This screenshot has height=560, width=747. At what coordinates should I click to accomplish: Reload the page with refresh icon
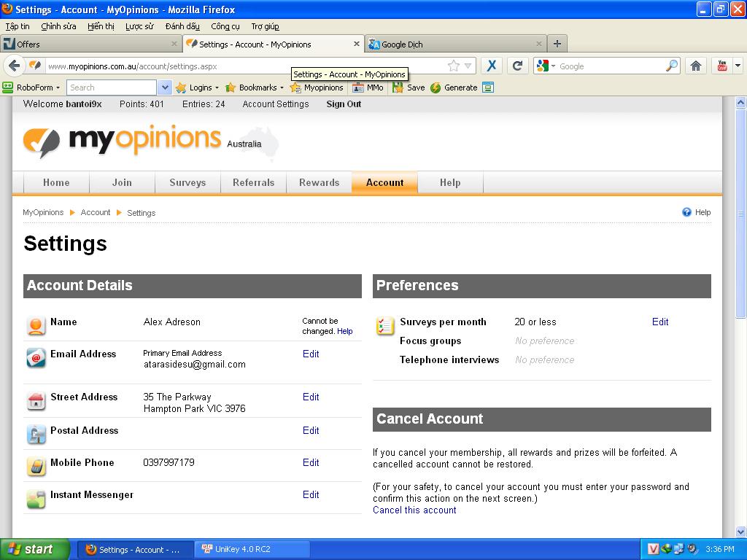517,66
